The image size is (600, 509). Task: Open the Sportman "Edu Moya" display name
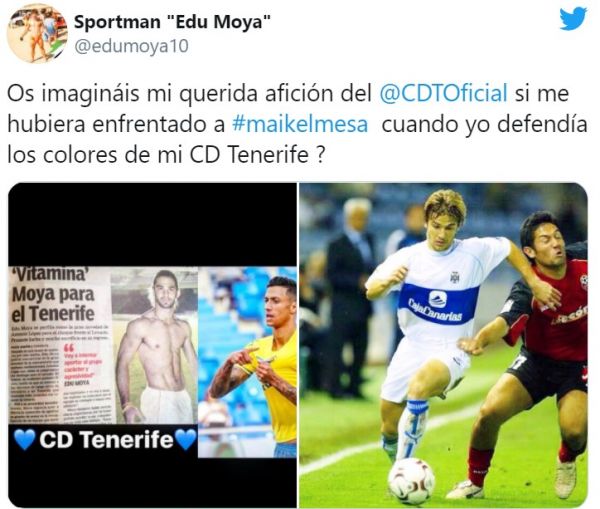pos(172,22)
